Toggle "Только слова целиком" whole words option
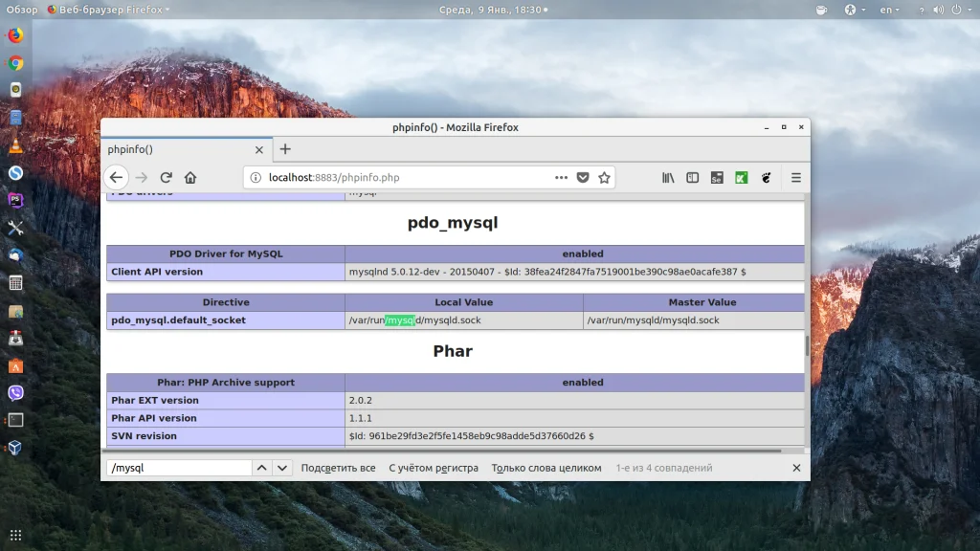The height and width of the screenshot is (551, 980). click(546, 468)
